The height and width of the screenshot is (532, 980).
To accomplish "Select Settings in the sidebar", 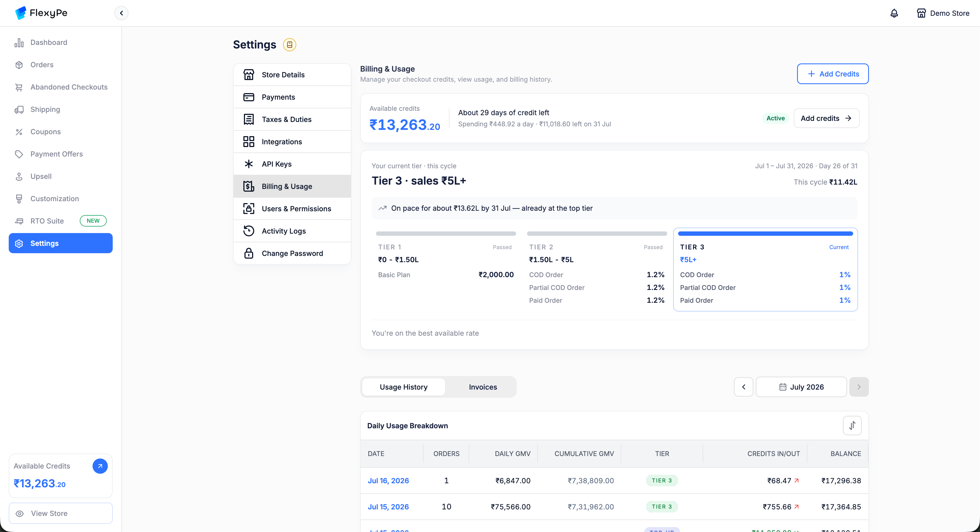I will pos(60,243).
